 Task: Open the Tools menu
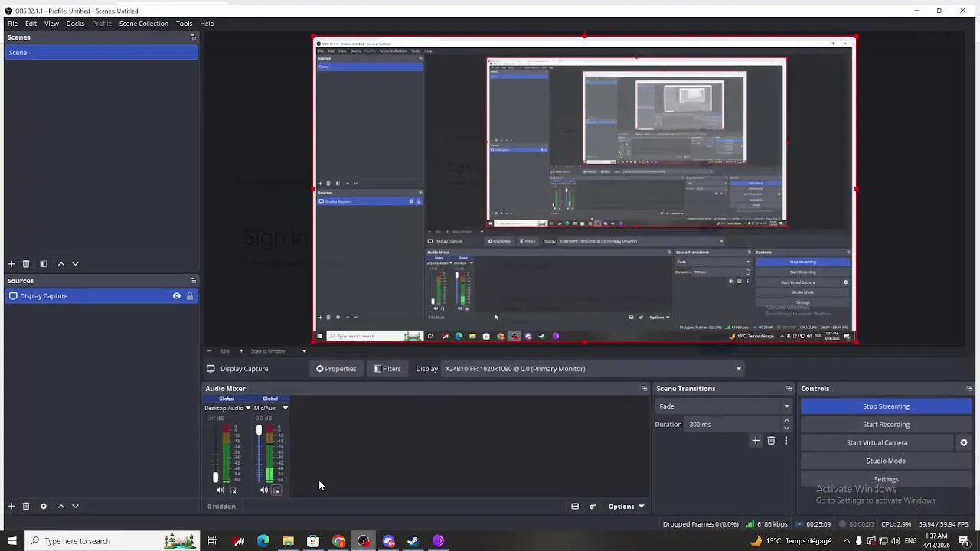pos(184,24)
